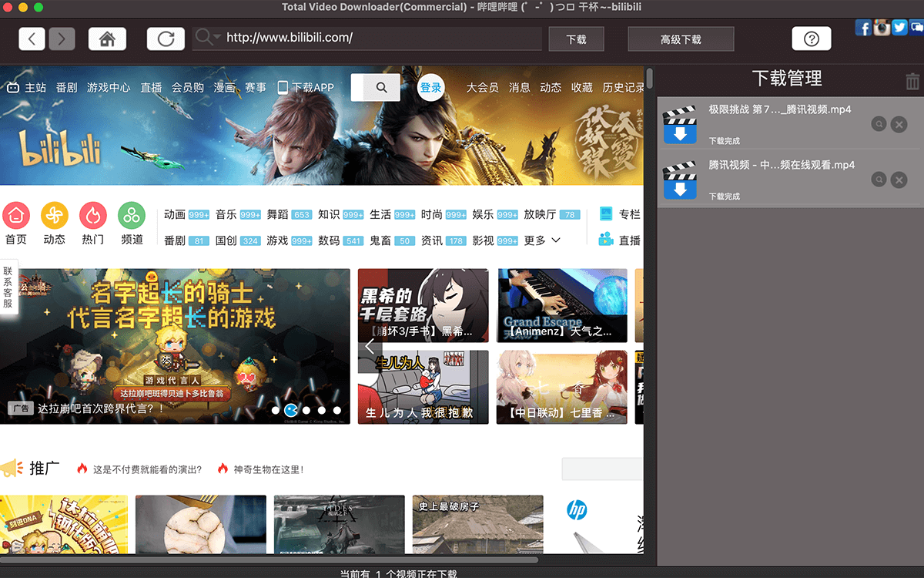Show previous slide with the carousel left arrow
Screen dimensions: 924x578
click(370, 347)
